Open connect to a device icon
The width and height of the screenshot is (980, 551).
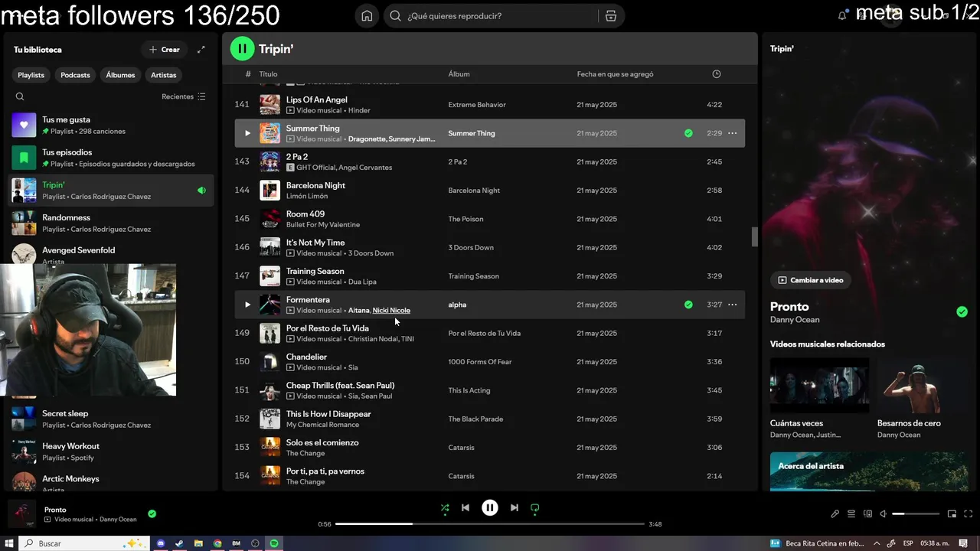pyautogui.click(x=867, y=514)
